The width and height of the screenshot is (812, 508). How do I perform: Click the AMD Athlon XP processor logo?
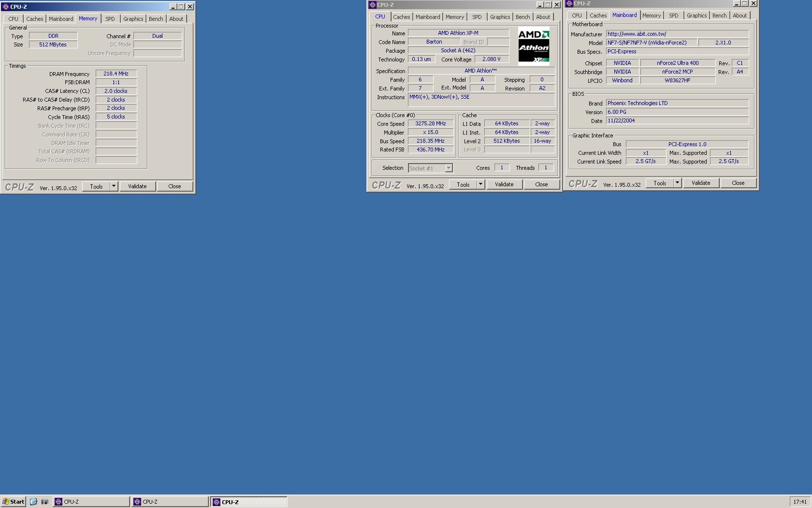(534, 46)
